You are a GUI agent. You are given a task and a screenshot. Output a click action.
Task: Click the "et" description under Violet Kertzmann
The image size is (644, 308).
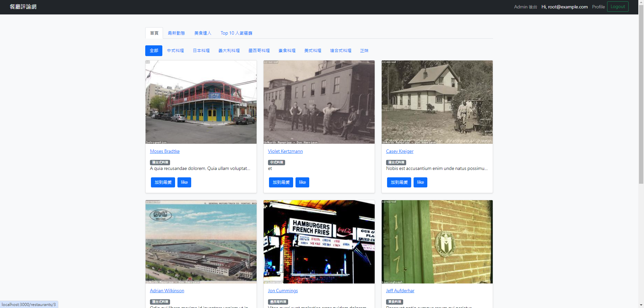click(270, 169)
